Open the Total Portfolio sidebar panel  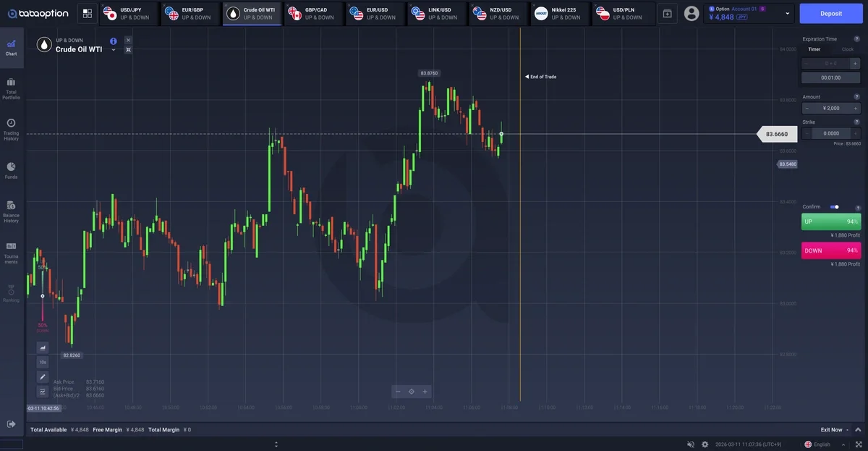pos(11,88)
